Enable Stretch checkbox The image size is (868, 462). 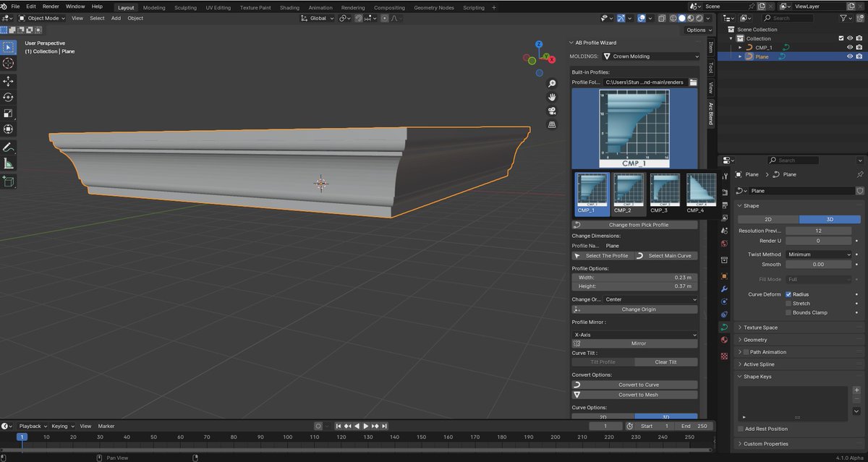pos(788,304)
